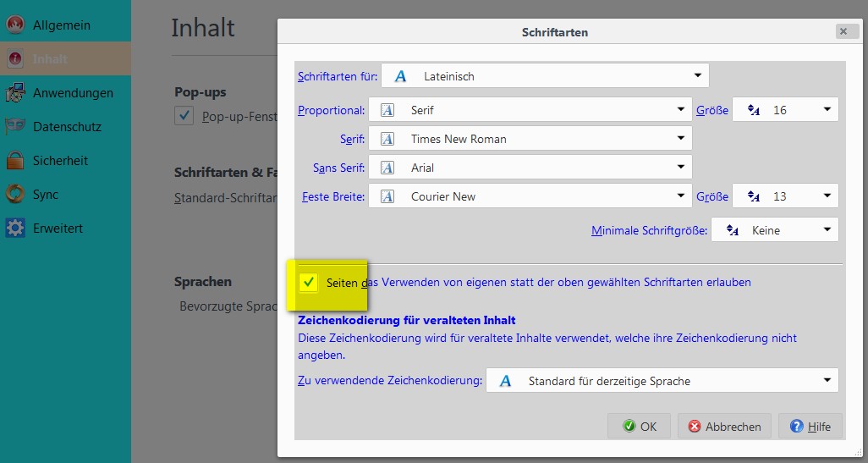Click font icon beside Arial
868x463 pixels.
point(387,168)
